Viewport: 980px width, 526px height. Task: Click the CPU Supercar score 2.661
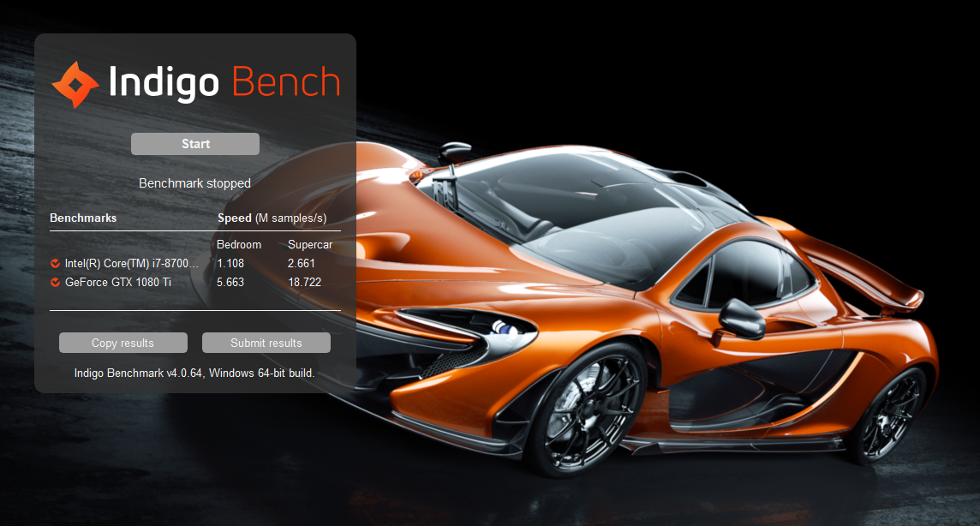[302, 264]
